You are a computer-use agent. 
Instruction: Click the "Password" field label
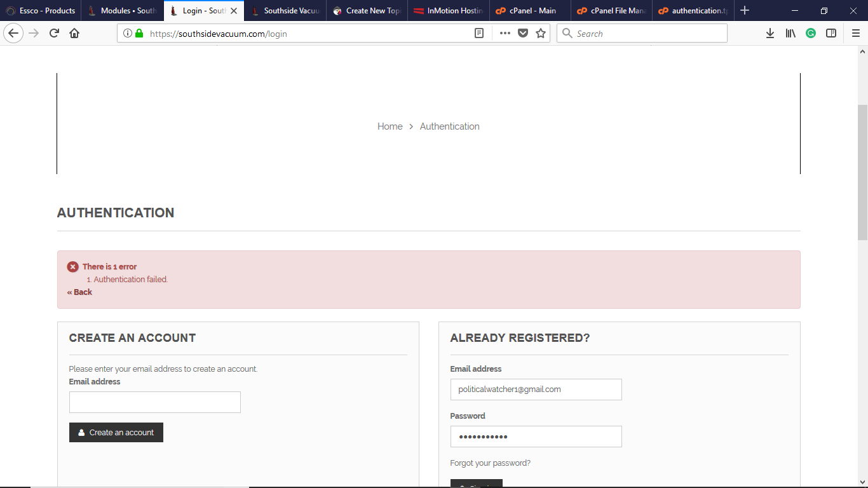(x=468, y=416)
